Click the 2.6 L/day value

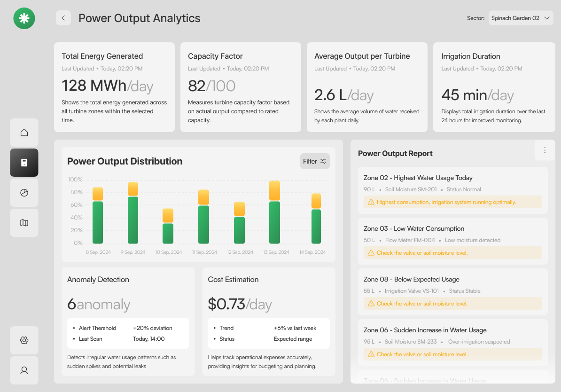pyautogui.click(x=344, y=95)
